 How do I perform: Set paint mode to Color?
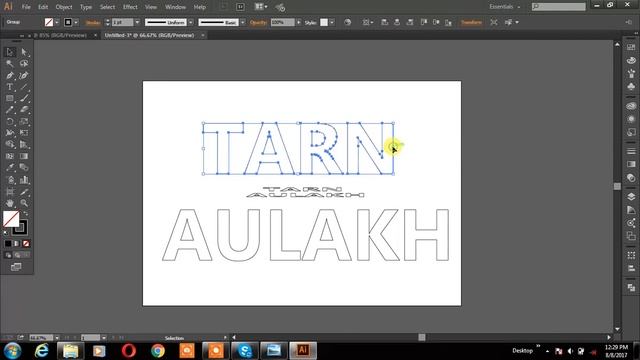coord(8,244)
